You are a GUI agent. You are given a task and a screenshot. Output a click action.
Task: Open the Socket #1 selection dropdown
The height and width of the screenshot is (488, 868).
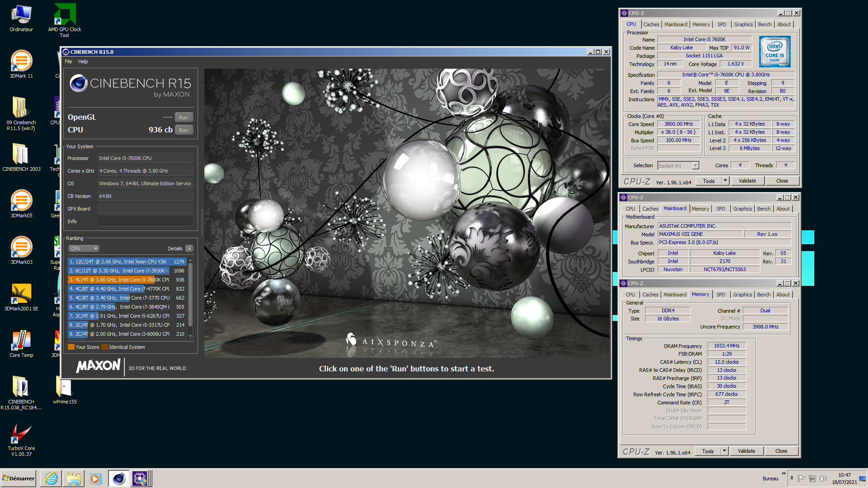point(679,166)
